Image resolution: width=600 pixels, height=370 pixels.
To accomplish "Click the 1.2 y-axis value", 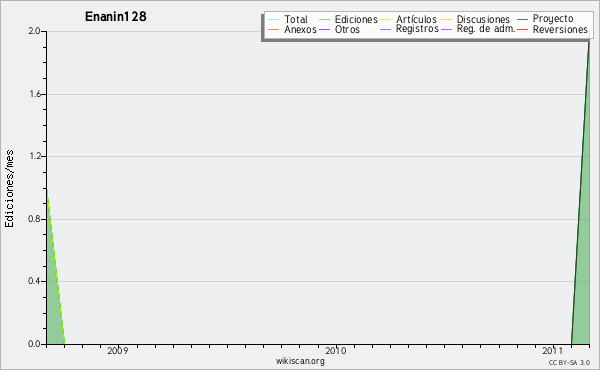I will pyautogui.click(x=35, y=156).
